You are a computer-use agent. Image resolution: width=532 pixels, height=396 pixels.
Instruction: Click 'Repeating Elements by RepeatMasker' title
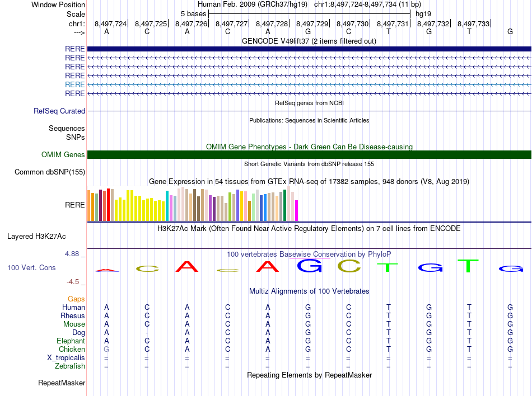point(309,375)
